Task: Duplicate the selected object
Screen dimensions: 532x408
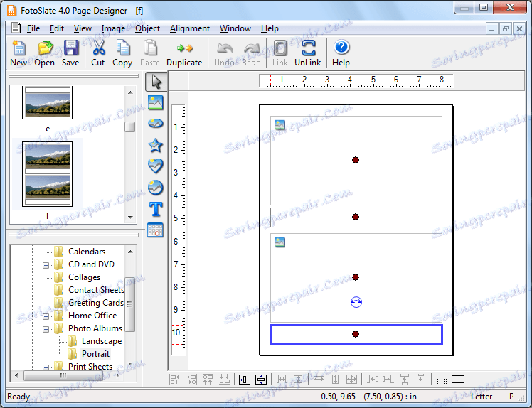Action: point(184,53)
